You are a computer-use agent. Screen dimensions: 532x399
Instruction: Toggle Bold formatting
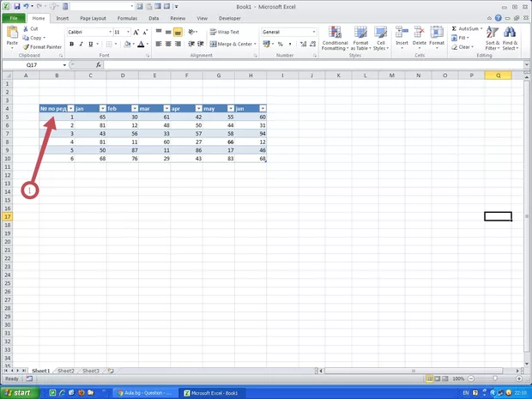click(71, 44)
